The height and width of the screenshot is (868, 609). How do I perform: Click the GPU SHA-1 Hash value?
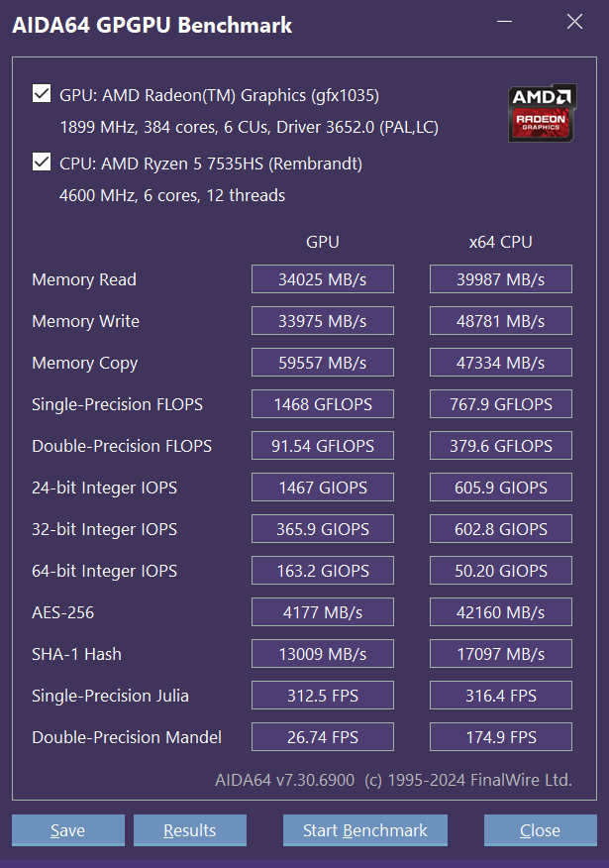(x=323, y=654)
